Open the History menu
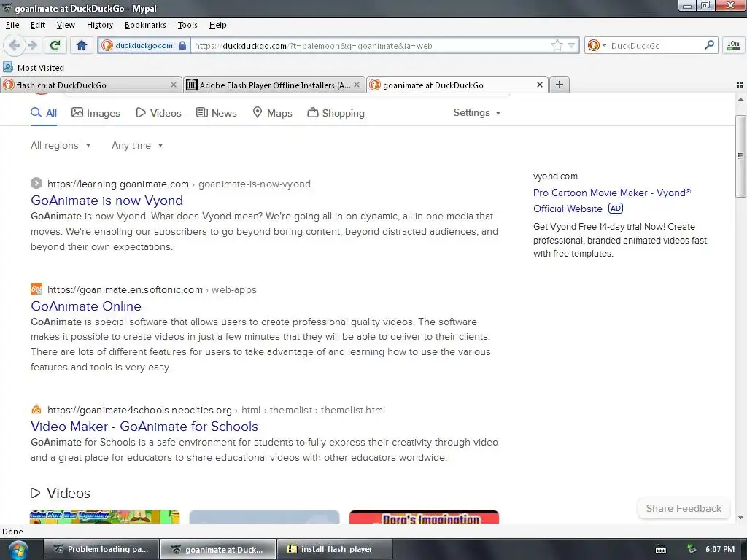This screenshot has height=560, width=747. point(99,25)
